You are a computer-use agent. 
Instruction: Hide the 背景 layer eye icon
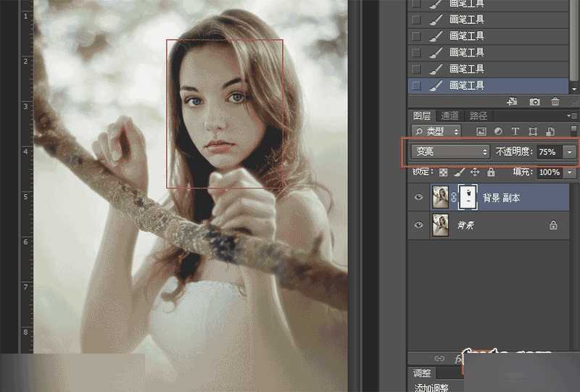coord(418,225)
